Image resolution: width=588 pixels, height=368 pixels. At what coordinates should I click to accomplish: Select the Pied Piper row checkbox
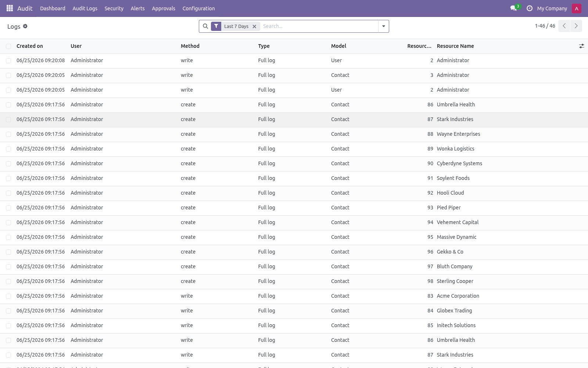coord(8,208)
